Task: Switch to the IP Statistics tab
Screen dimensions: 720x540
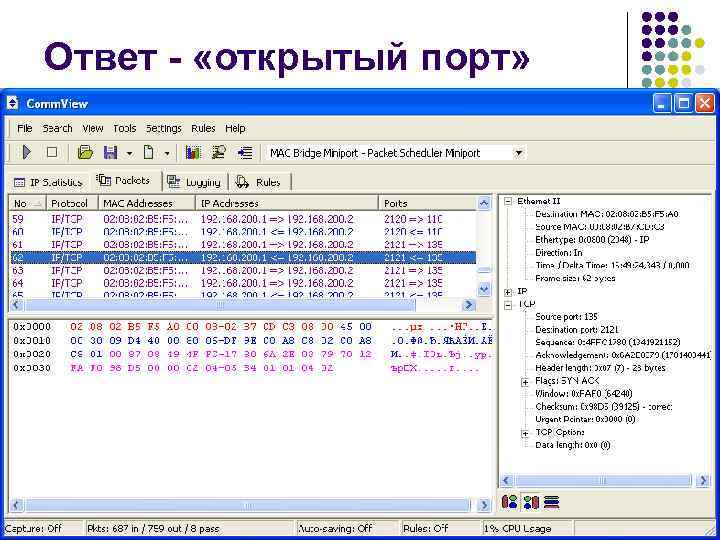Action: pyautogui.click(x=48, y=182)
